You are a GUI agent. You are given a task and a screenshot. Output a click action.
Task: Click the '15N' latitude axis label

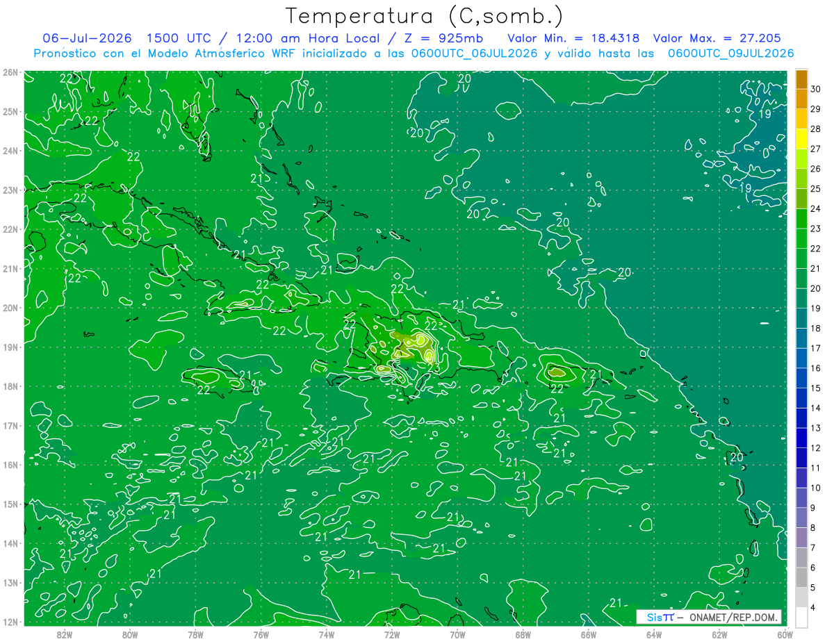pyautogui.click(x=10, y=504)
